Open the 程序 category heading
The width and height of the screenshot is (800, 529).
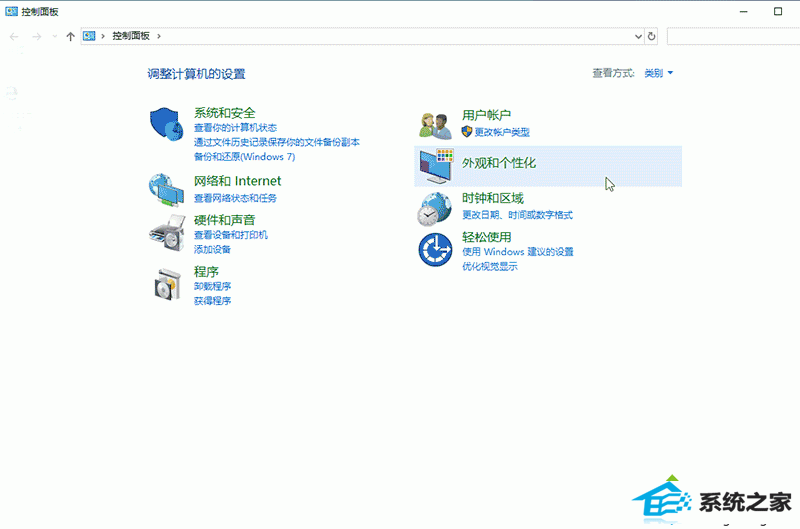(206, 271)
